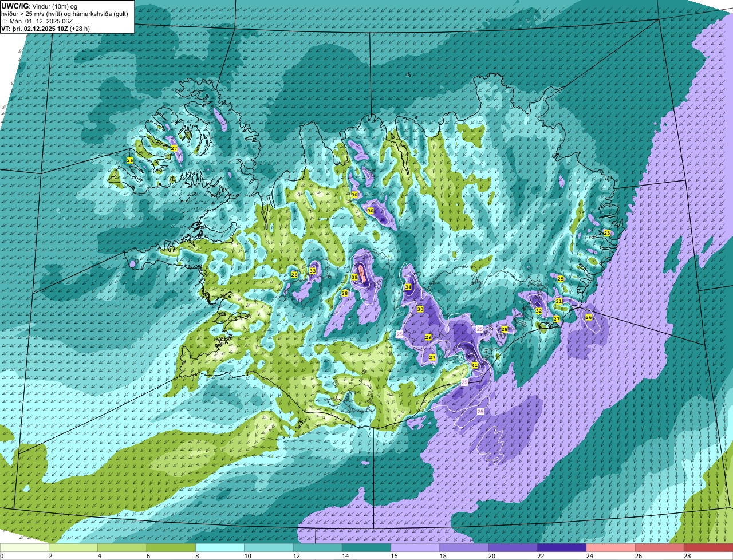Click the bold UWC/IG title text
The width and height of the screenshot is (733, 560).
(x=15, y=6)
